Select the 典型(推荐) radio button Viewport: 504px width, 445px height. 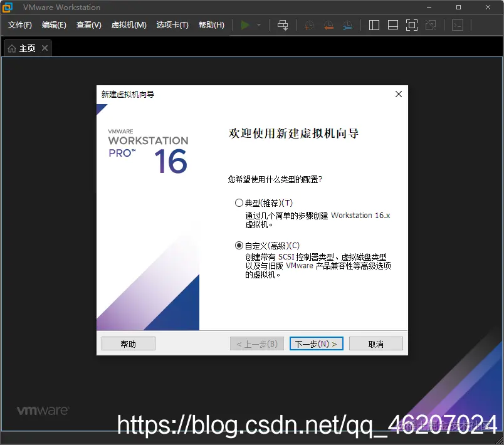(239, 202)
